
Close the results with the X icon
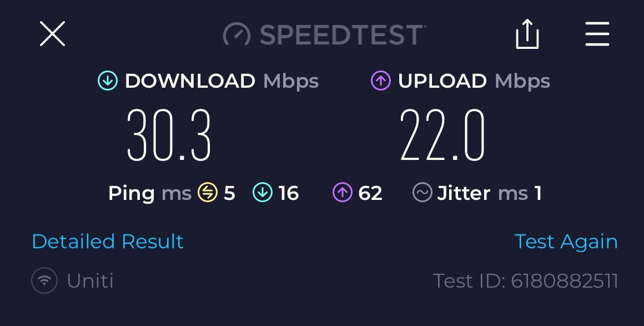pos(52,34)
